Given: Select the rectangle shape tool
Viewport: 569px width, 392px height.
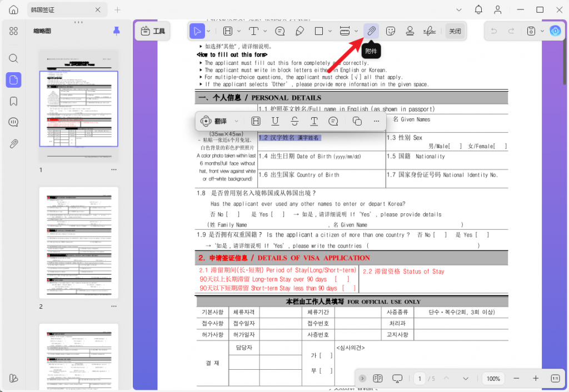Looking at the screenshot, I should click(319, 31).
